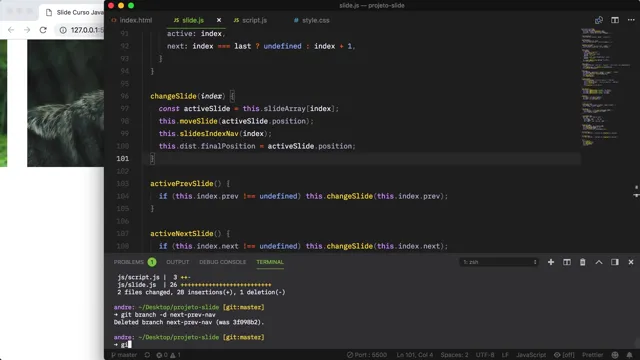640x360 pixels.
Task: Move panel to the side icon
Action: [615, 262]
